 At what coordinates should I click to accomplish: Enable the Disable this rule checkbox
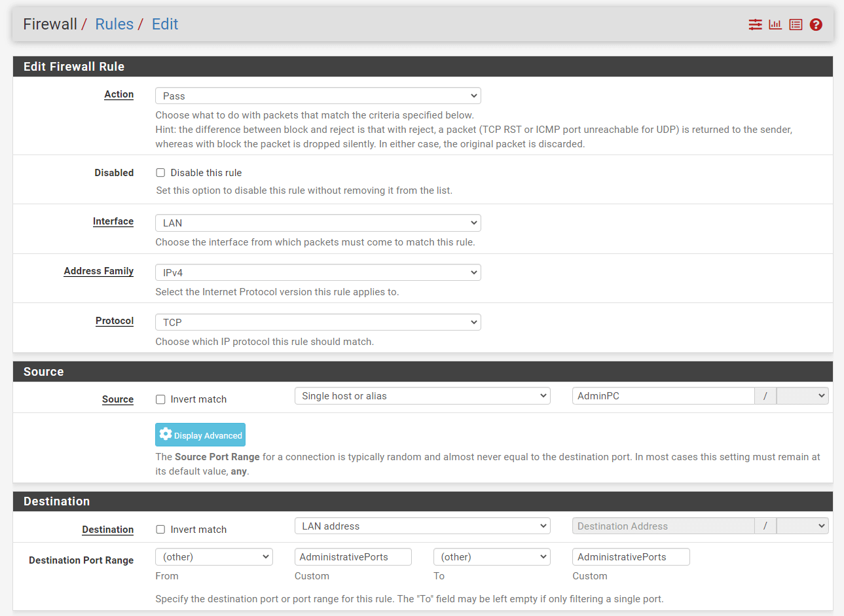(x=160, y=172)
